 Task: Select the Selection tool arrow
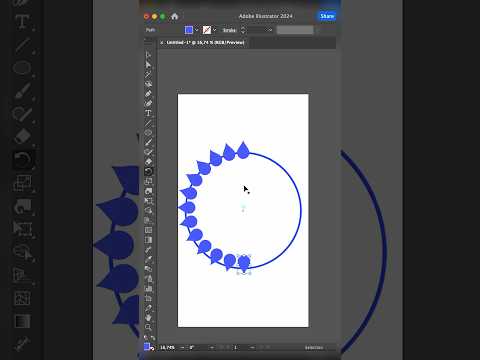[x=148, y=55]
